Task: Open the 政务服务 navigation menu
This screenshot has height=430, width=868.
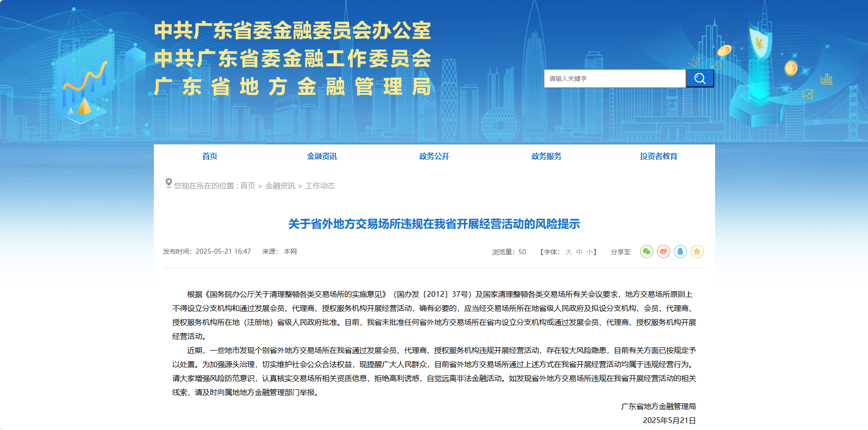Action: tap(546, 156)
